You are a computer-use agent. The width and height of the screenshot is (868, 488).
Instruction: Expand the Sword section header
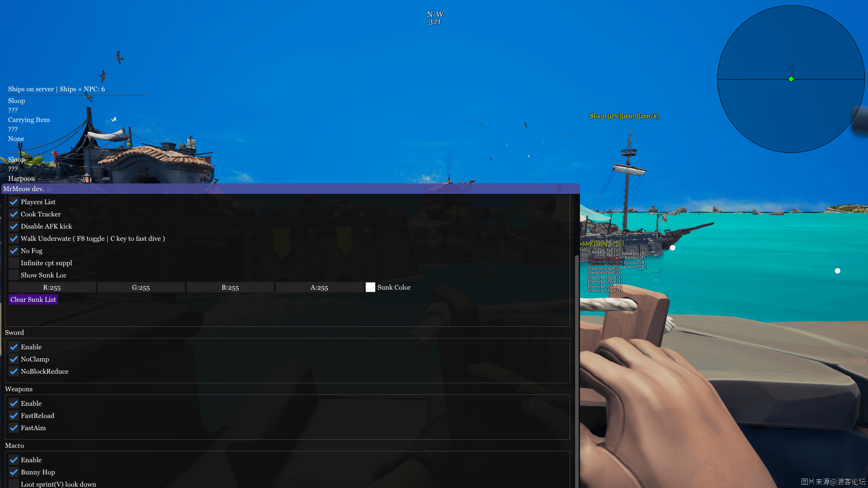point(14,332)
